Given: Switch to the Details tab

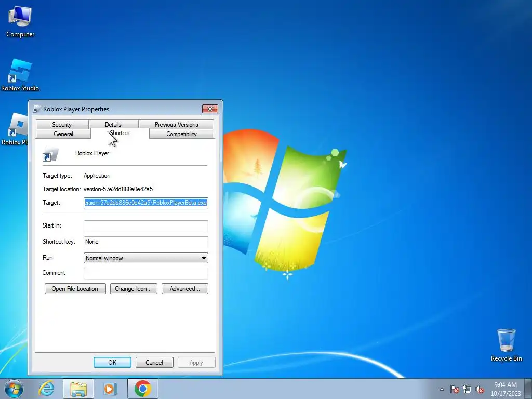Looking at the screenshot, I should (113, 125).
